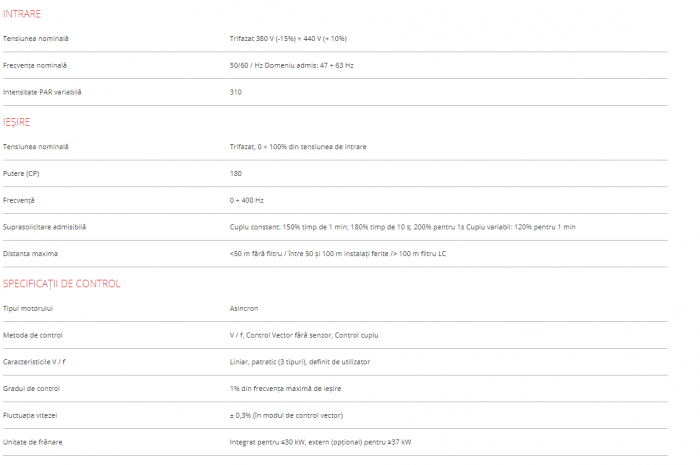Viewport: 700px width, 465px height.
Task: Click the 'Distanța maxima' row label
Action: 31,254
